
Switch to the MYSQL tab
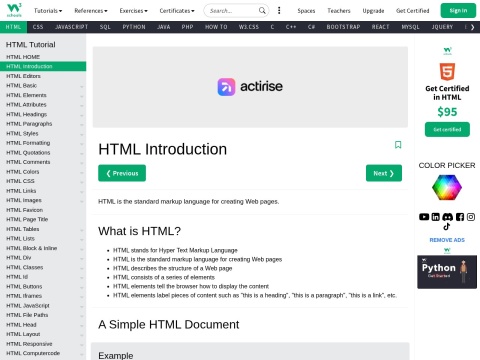click(x=410, y=27)
